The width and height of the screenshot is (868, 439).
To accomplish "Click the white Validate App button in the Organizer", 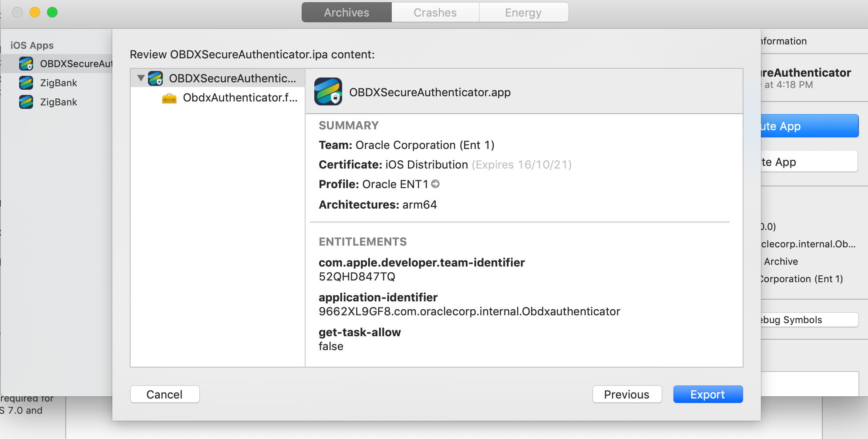I will tap(810, 162).
